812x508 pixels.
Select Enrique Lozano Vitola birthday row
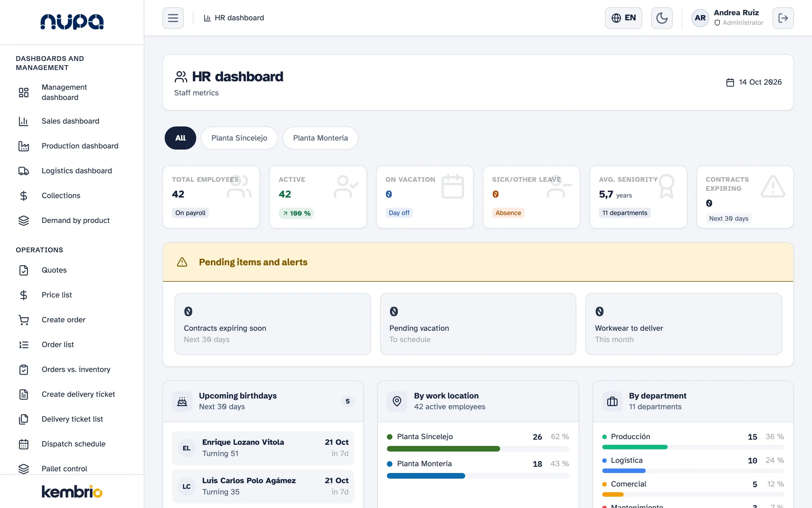click(x=263, y=448)
